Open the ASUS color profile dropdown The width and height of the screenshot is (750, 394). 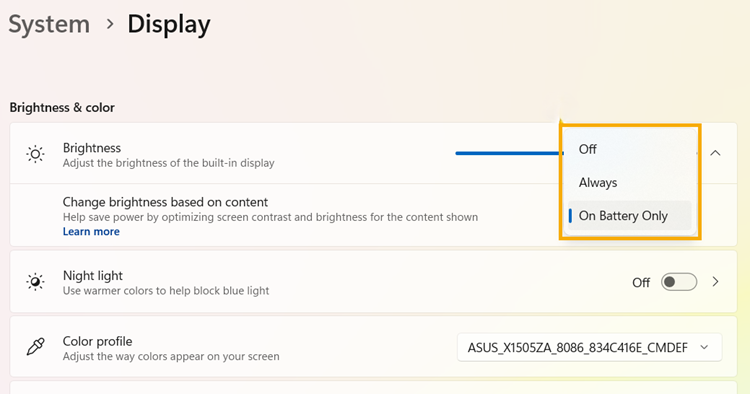pyautogui.click(x=589, y=348)
